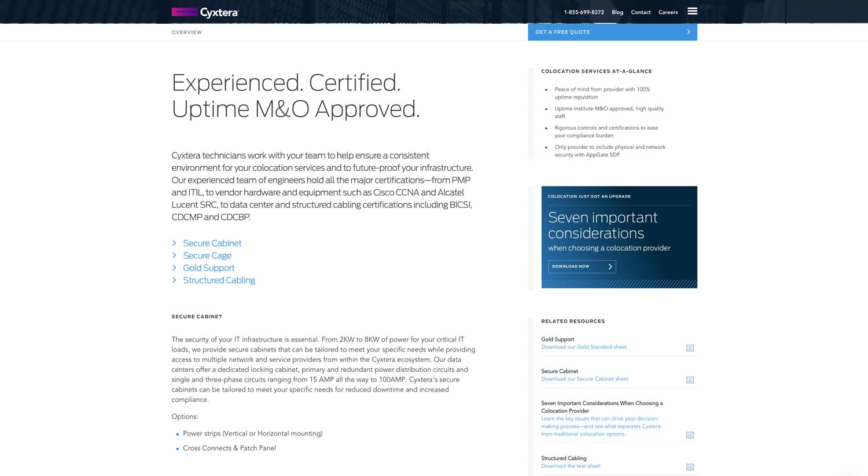Click the 'Structured Cabling' resource title

(564, 458)
